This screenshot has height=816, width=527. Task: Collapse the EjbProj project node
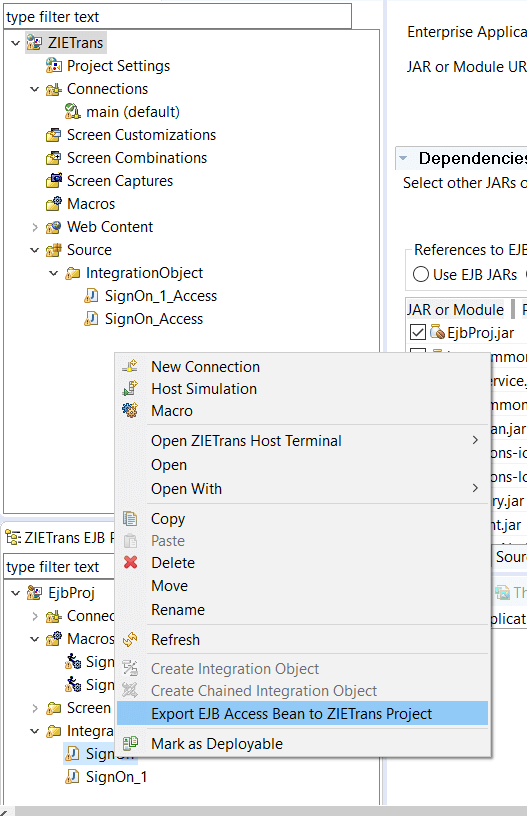[16, 592]
